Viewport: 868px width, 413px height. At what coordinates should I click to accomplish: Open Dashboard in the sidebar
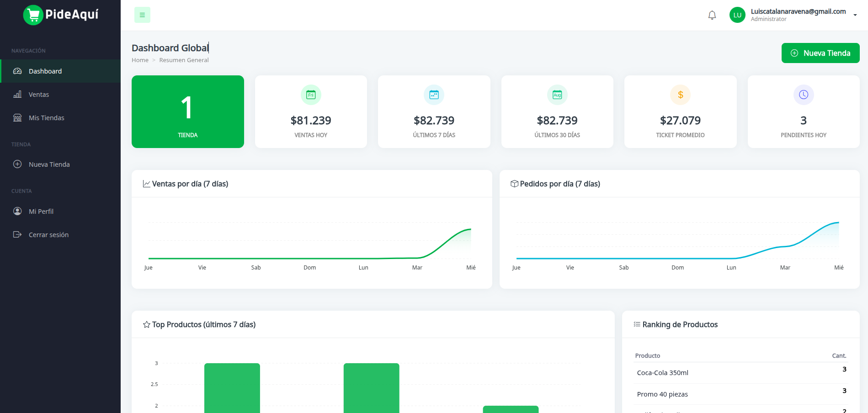pos(60,71)
